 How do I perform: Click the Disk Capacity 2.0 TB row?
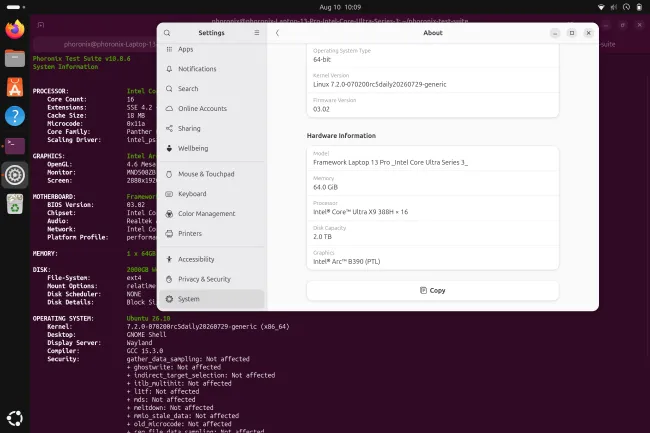point(433,233)
